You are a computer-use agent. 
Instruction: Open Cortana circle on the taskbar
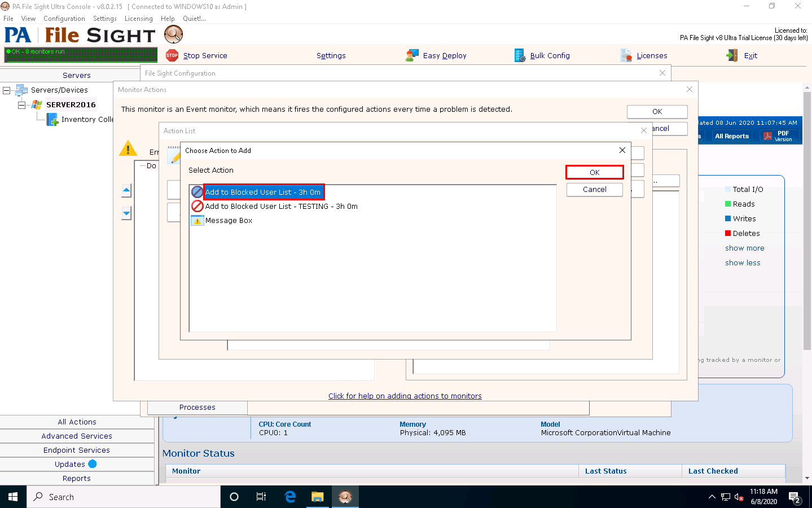click(234, 497)
